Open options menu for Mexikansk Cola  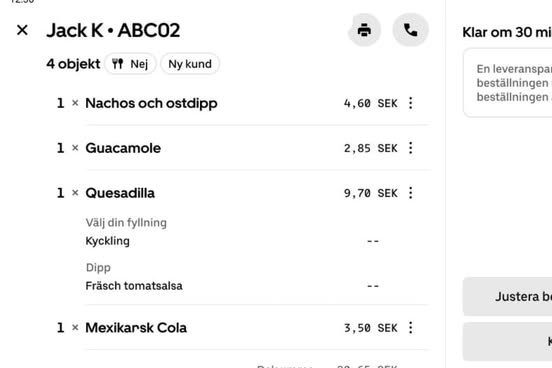pos(410,328)
